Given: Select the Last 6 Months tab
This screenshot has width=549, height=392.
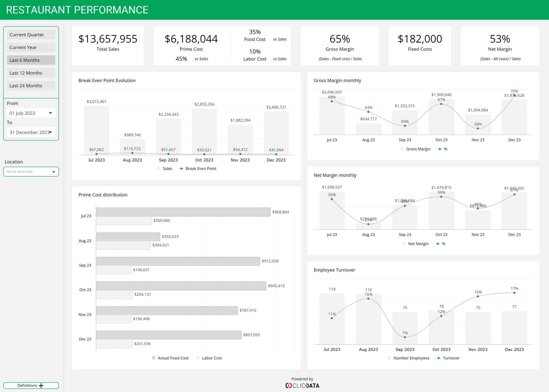Looking at the screenshot, I should [x=31, y=60].
